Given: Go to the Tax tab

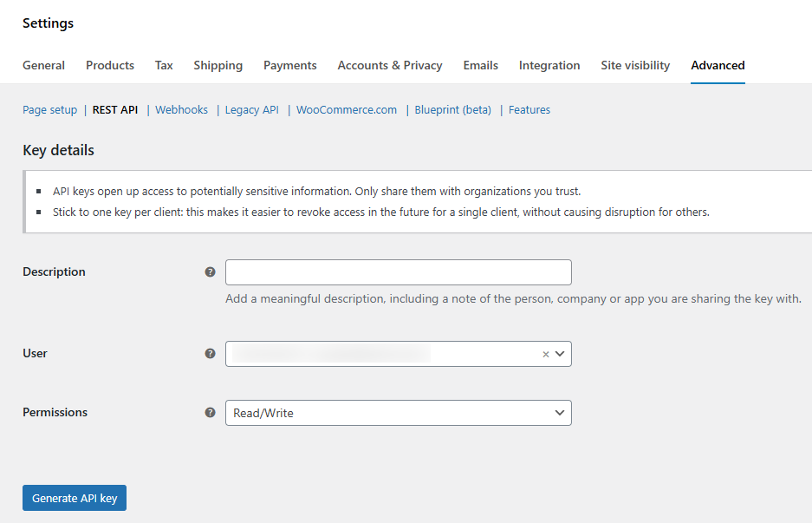Looking at the screenshot, I should point(164,65).
